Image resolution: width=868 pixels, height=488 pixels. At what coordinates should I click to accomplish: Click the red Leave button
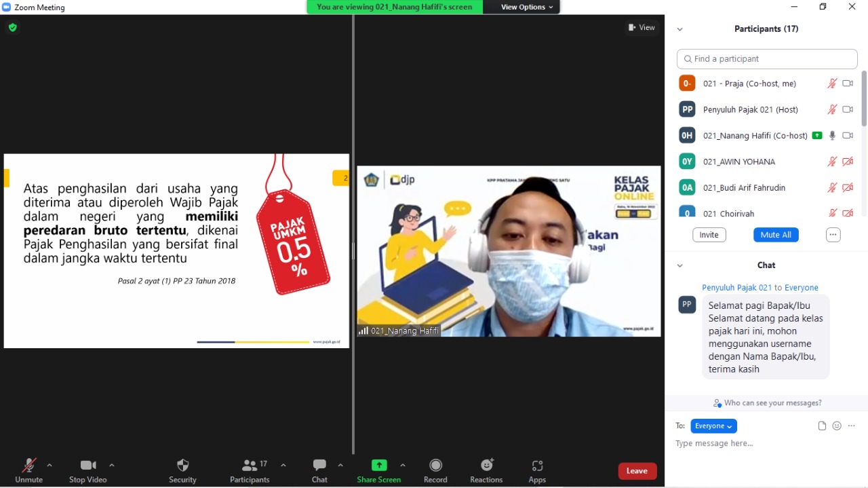tap(637, 471)
